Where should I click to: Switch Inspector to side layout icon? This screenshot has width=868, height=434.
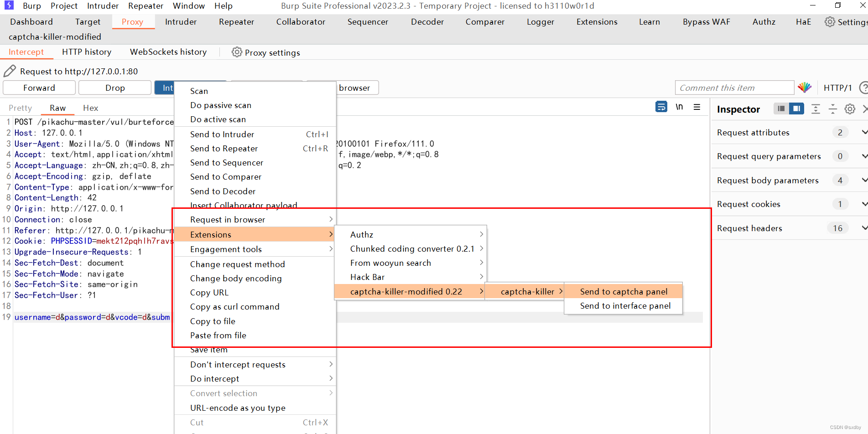(x=796, y=108)
